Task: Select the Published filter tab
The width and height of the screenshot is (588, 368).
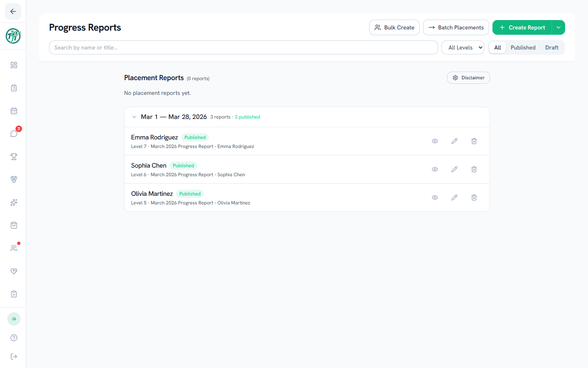Action: tap(523, 47)
